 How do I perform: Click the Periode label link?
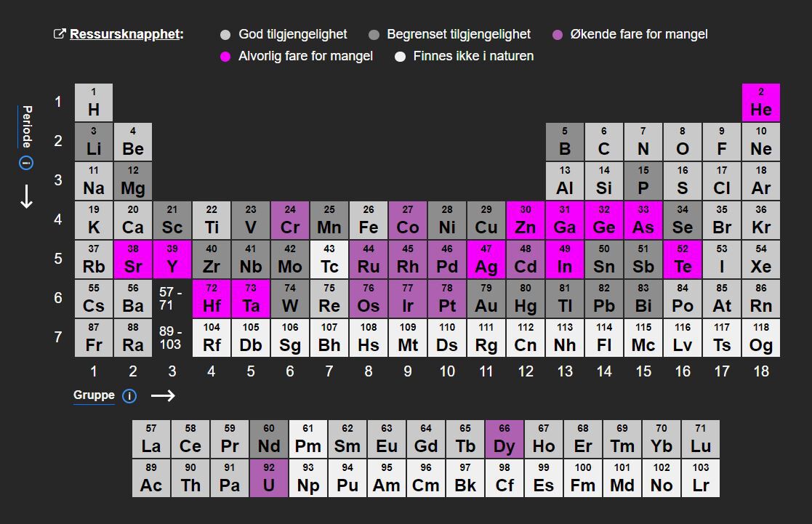[x=27, y=126]
